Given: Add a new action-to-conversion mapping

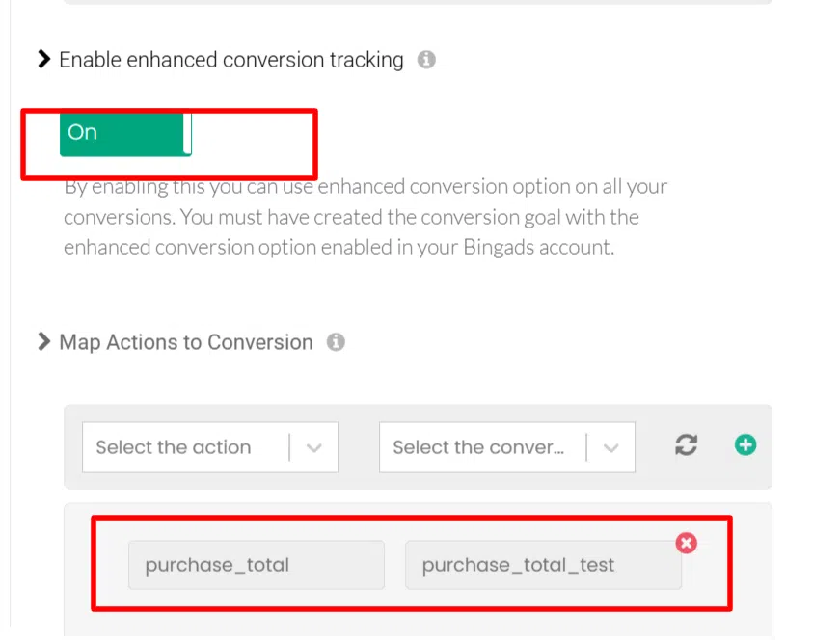Looking at the screenshot, I should (745, 445).
